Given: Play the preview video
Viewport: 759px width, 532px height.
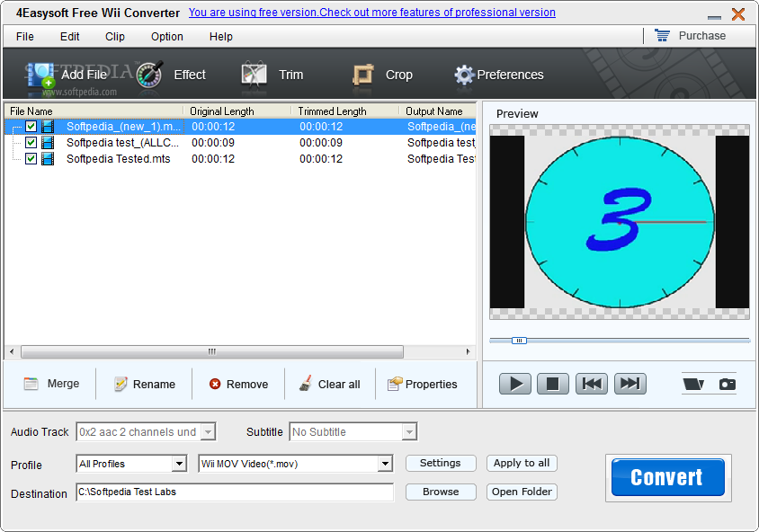Looking at the screenshot, I should click(x=515, y=384).
